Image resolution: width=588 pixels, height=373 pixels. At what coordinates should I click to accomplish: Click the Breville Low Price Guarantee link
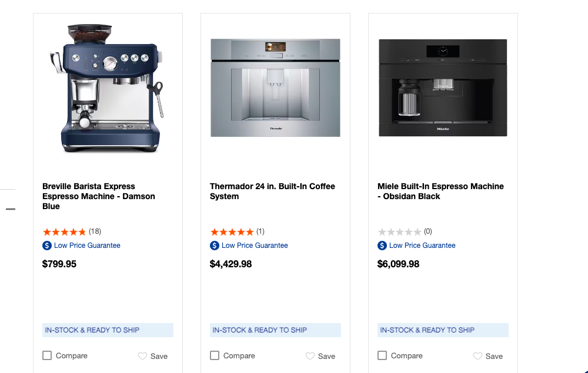coord(87,246)
